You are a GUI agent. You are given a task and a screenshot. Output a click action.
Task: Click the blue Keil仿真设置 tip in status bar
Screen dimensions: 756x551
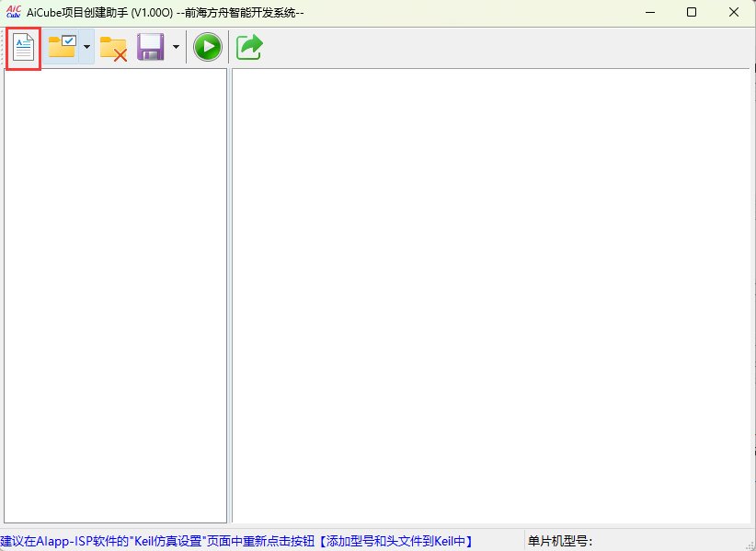click(236, 541)
